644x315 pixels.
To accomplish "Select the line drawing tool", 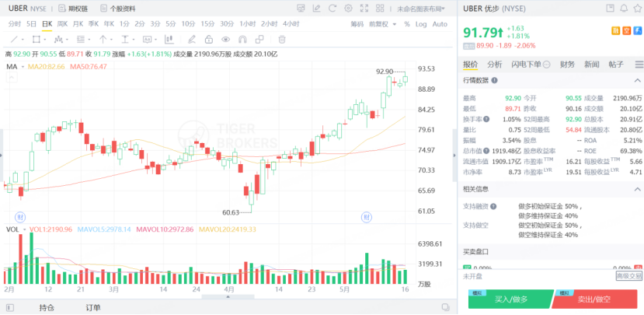I will pyautogui.click(x=14, y=40).
